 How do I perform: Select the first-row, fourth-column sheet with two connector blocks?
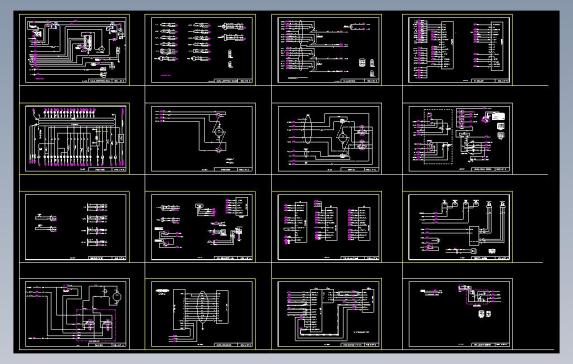[x=458, y=50]
